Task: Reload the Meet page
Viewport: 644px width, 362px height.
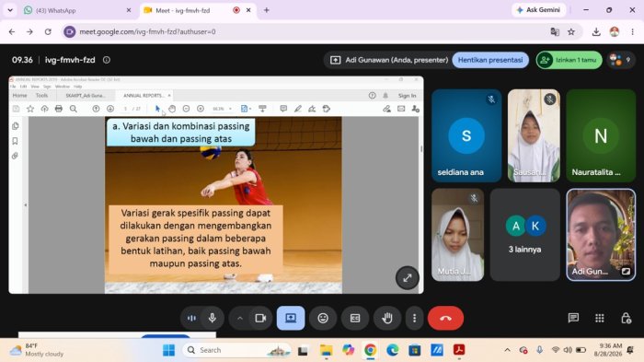Action: click(48, 31)
